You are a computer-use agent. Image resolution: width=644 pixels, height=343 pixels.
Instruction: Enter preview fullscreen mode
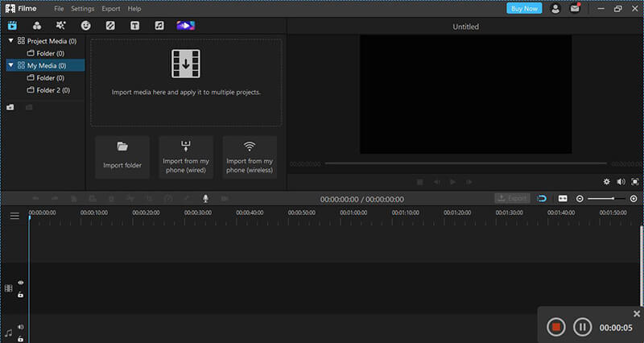pos(635,181)
